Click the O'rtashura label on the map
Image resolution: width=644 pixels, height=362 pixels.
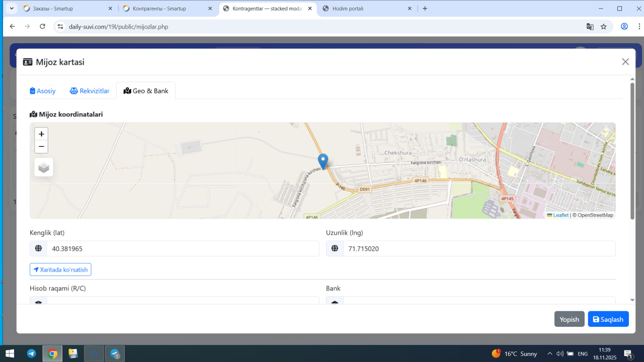pos(472,160)
